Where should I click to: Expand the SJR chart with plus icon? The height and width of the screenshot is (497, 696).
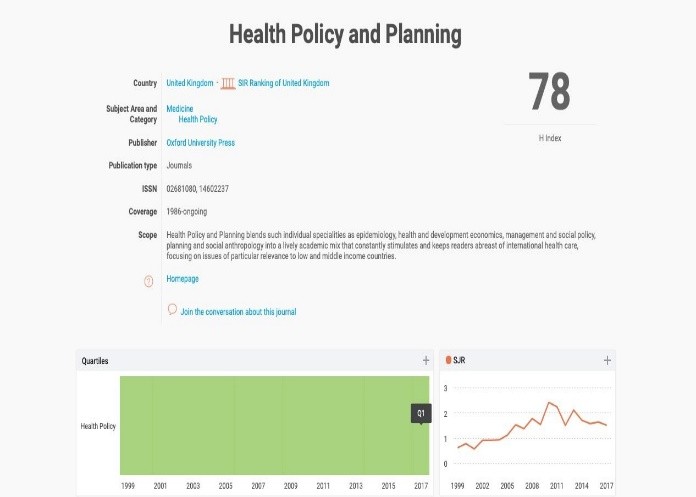tap(607, 360)
